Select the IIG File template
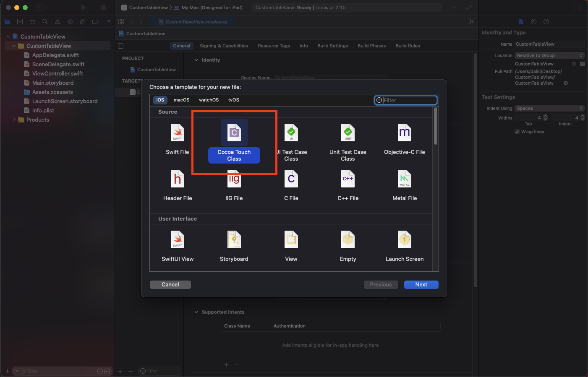 [234, 186]
